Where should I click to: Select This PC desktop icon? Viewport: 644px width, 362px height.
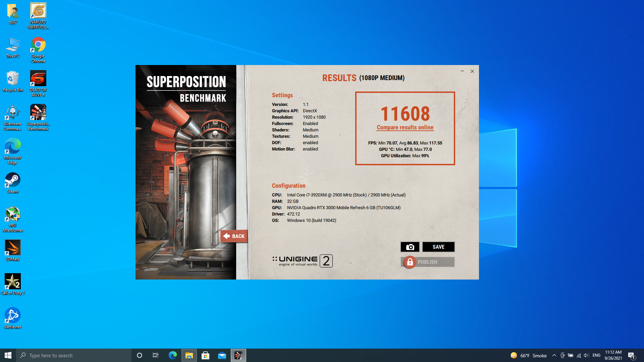pos(13,48)
